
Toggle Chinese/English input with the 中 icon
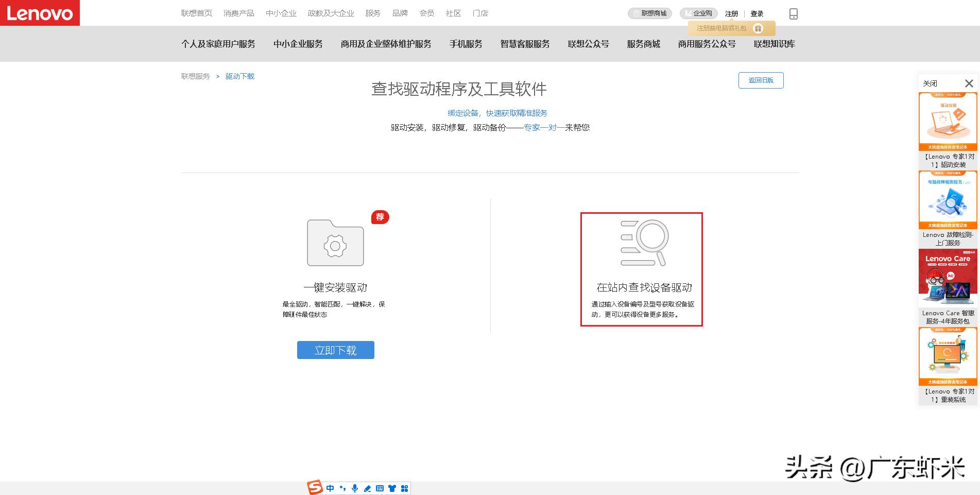[x=330, y=488]
